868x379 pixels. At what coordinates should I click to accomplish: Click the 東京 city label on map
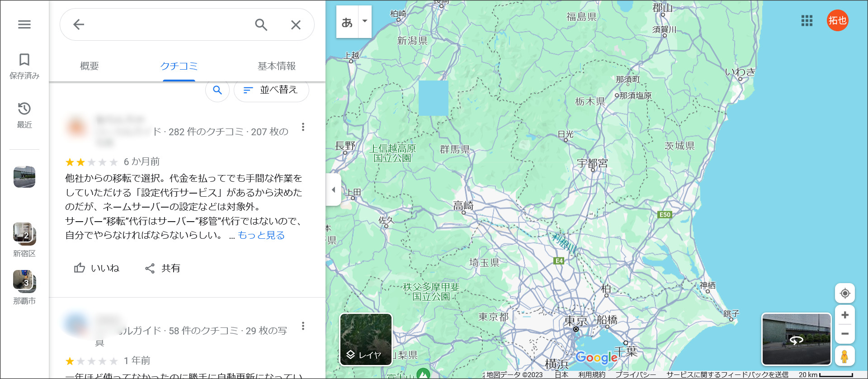click(576, 321)
